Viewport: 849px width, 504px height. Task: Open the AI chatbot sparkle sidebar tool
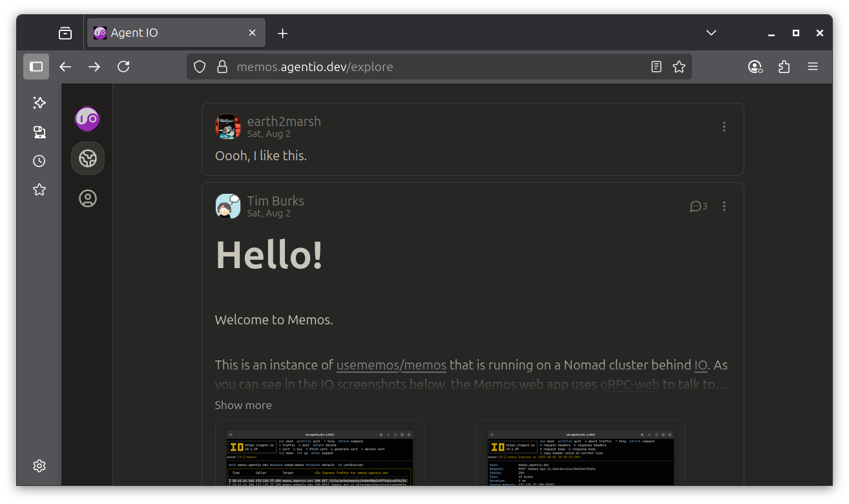[39, 103]
